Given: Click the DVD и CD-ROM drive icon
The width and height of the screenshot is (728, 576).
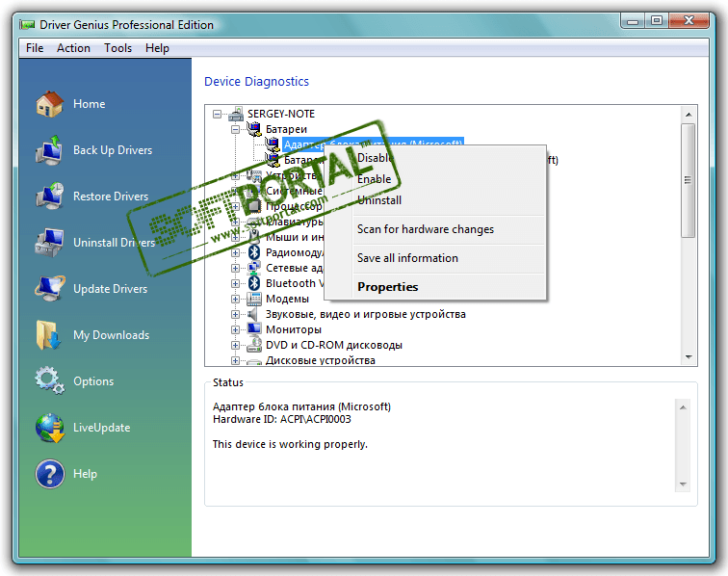Looking at the screenshot, I should click(x=254, y=345).
